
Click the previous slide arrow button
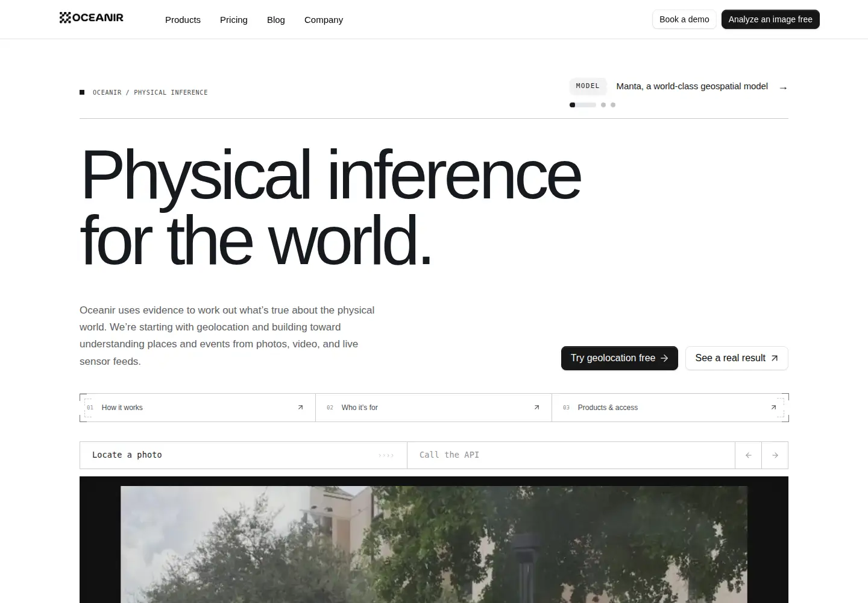pyautogui.click(x=749, y=455)
